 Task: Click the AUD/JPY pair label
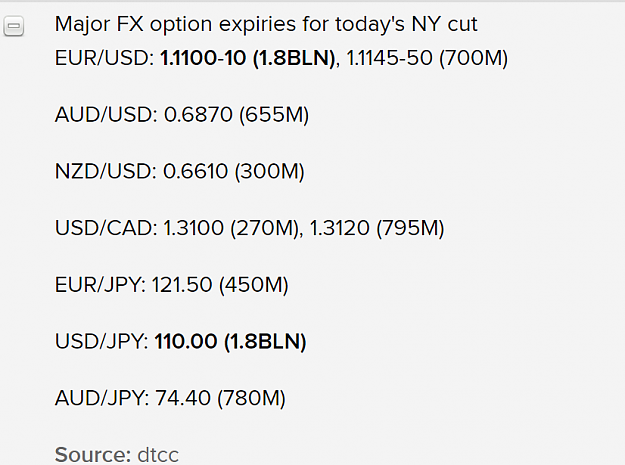point(102,398)
